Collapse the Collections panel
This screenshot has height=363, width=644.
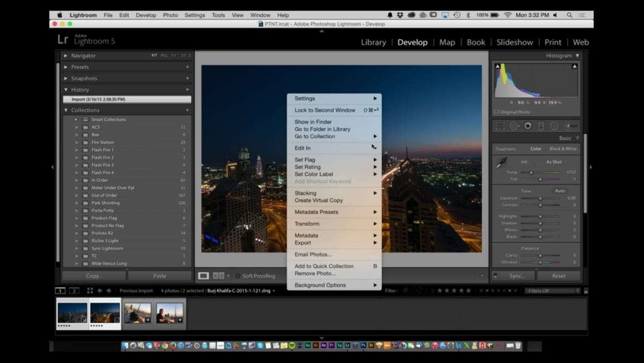[x=66, y=110]
